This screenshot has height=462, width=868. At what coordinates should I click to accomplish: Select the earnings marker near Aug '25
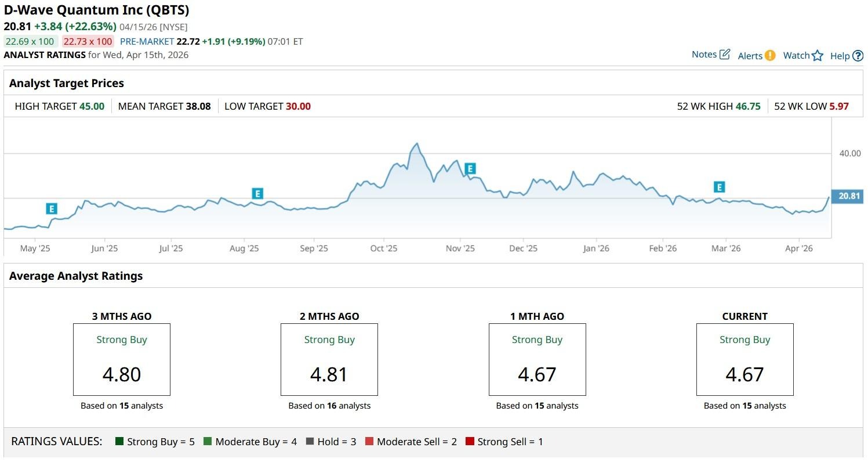coord(257,194)
